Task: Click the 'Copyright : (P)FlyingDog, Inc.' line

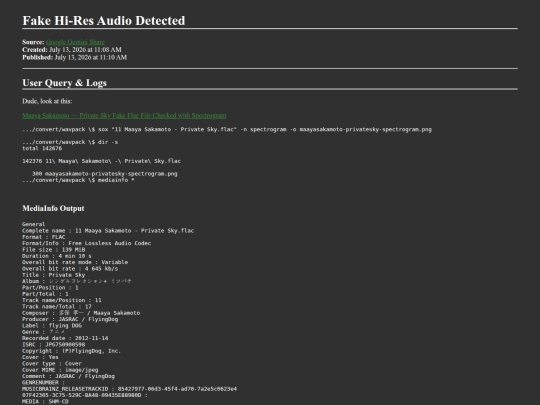Action: tap(72, 351)
